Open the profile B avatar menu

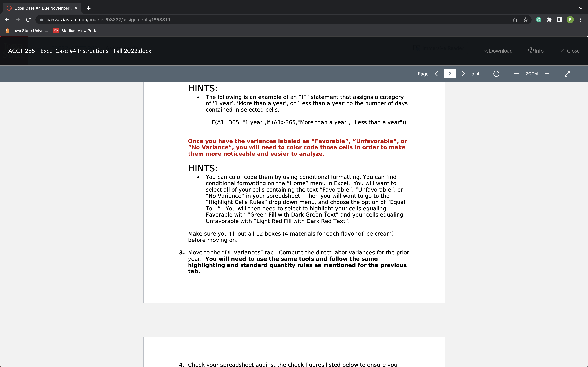pyautogui.click(x=570, y=20)
